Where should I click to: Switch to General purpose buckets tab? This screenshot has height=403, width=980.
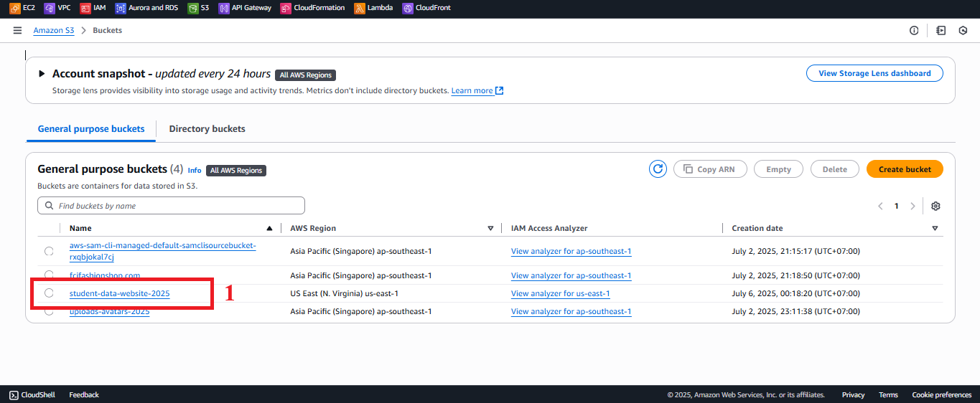[x=91, y=129]
